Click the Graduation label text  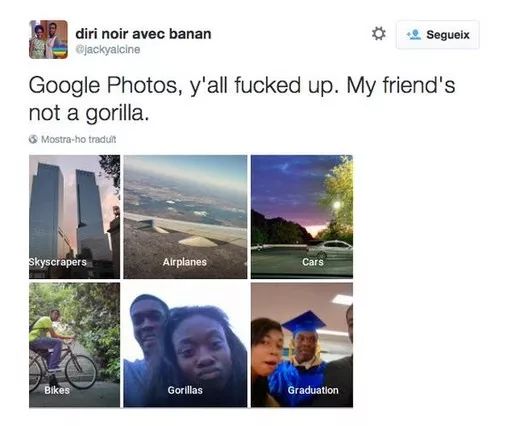click(x=313, y=390)
